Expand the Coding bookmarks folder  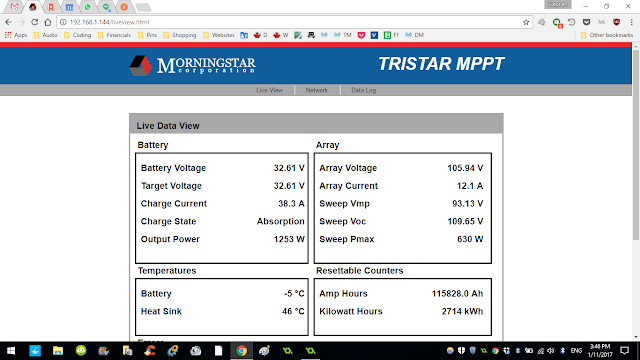tap(77, 35)
